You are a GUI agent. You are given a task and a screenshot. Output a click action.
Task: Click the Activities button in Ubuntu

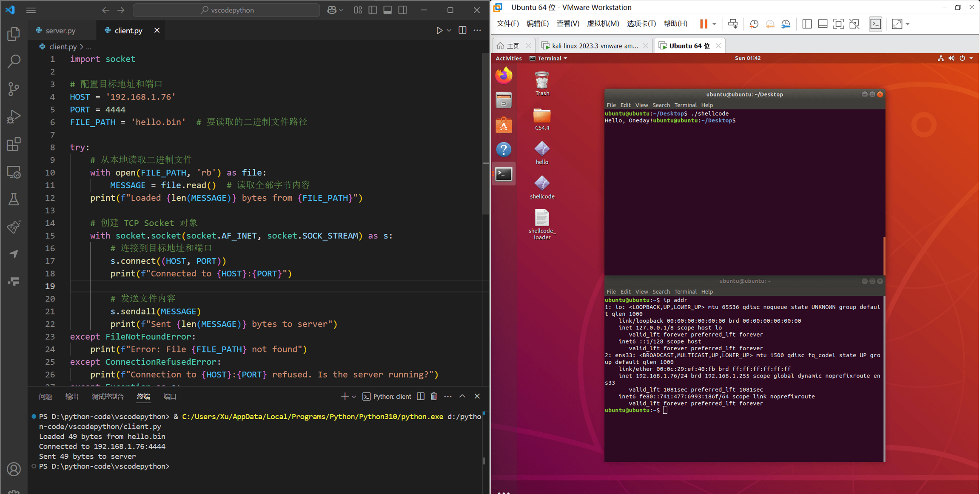(509, 58)
